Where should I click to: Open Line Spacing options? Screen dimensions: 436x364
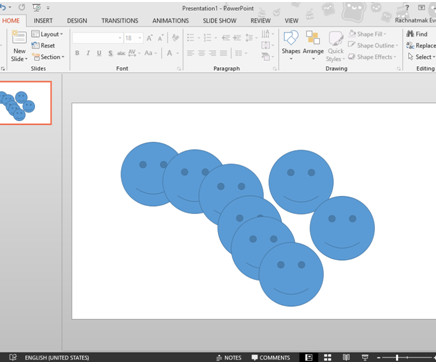pyautogui.click(x=251, y=38)
